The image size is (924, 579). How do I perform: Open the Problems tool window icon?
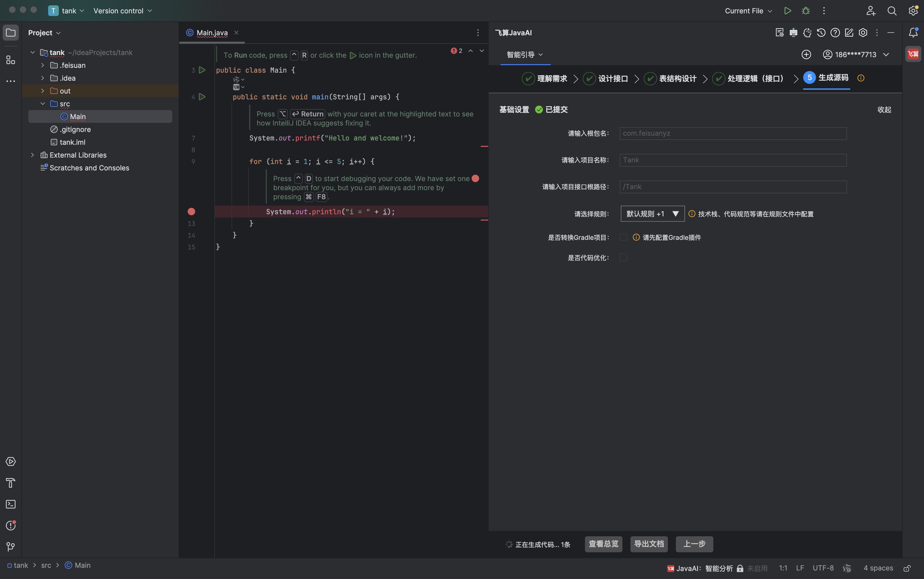[x=11, y=525]
